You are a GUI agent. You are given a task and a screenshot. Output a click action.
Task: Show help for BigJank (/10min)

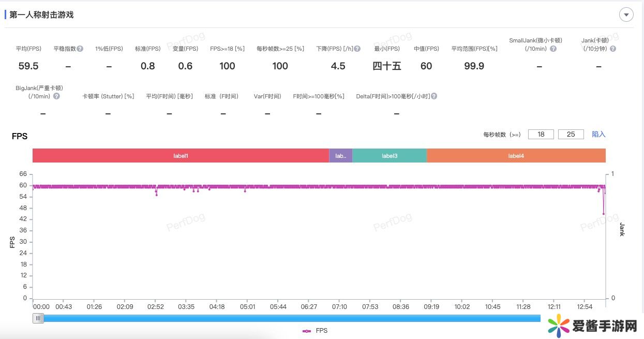click(x=56, y=96)
